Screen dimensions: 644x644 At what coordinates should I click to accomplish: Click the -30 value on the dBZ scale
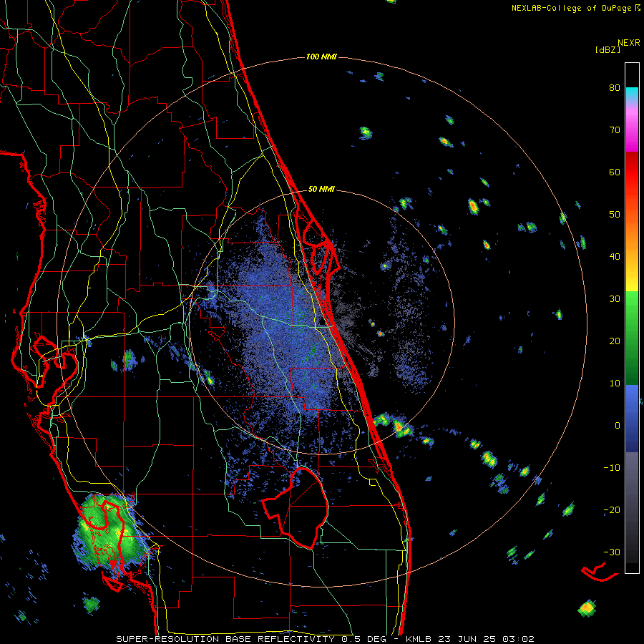coord(612,552)
